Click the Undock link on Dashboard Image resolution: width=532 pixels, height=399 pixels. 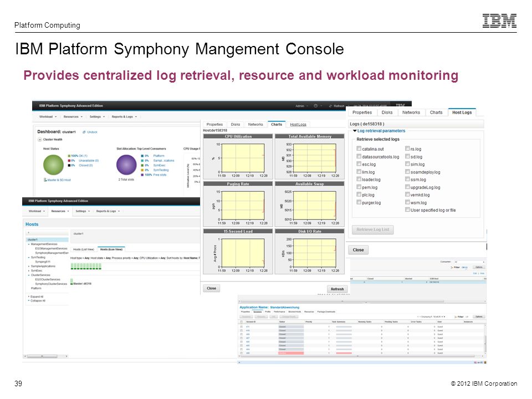point(92,132)
